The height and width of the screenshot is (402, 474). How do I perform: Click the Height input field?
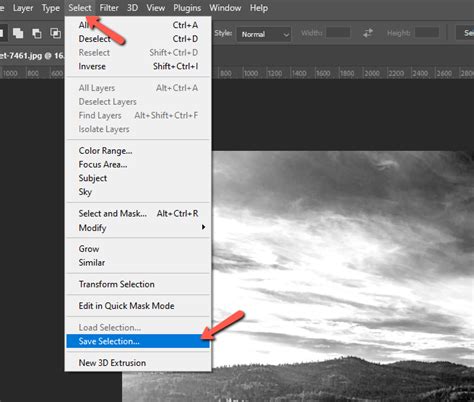(427, 33)
